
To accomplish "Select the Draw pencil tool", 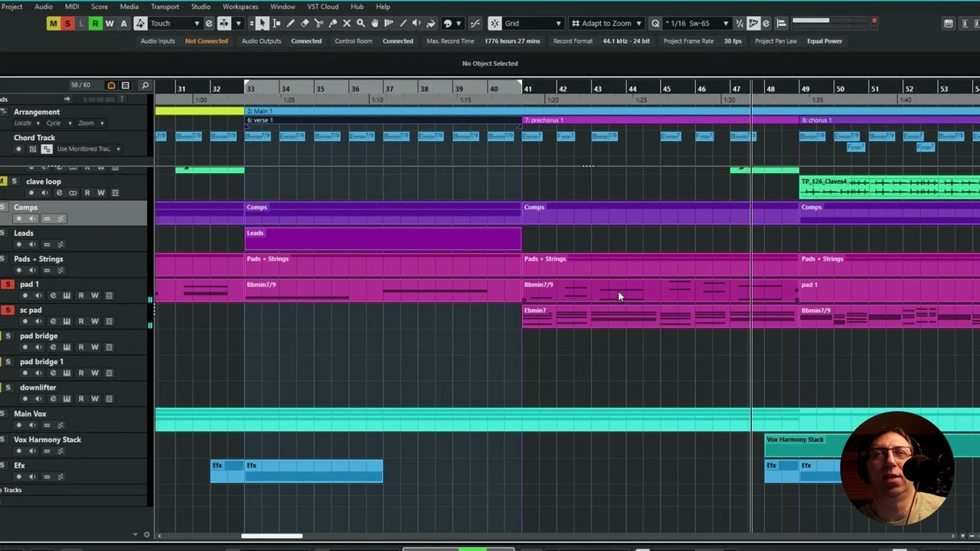I will tap(291, 23).
